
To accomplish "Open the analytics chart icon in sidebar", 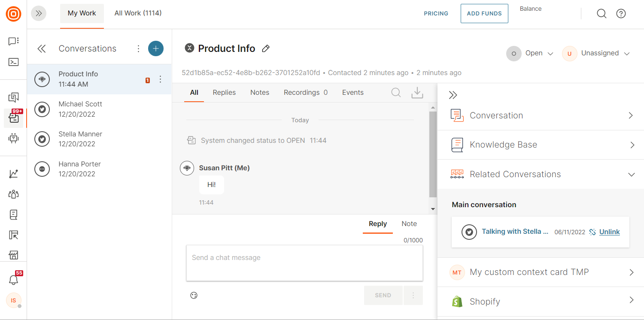I will click(x=14, y=174).
